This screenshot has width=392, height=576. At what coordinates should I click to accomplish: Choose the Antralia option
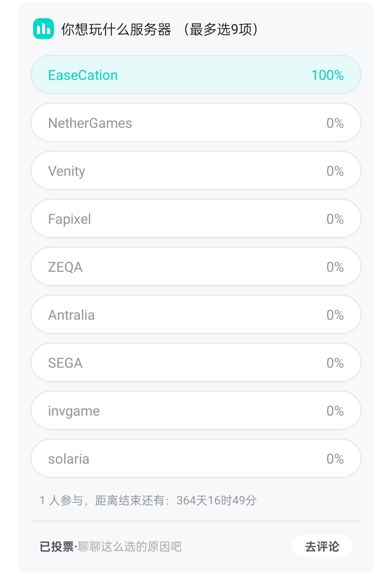tap(196, 315)
